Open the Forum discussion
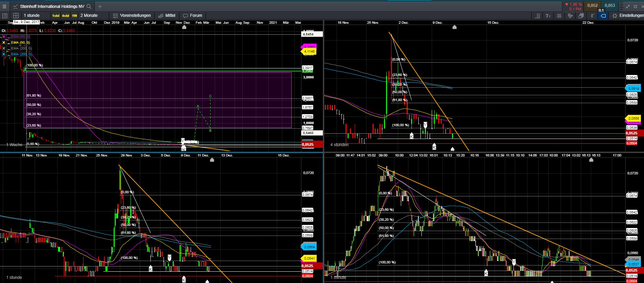This screenshot has height=283, width=644. (x=193, y=15)
